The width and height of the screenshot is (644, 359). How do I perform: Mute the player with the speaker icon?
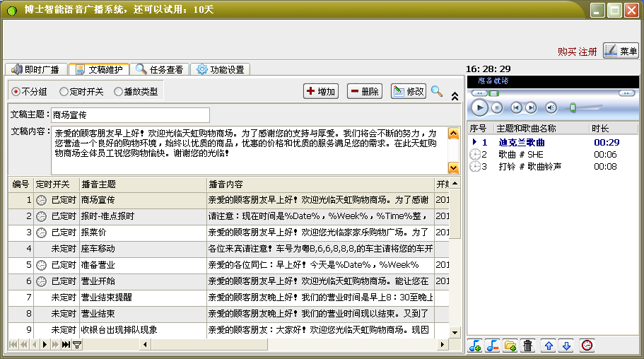[x=551, y=107]
